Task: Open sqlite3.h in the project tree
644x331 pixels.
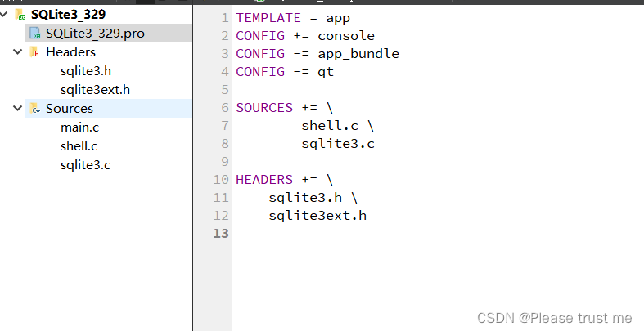Action: (86, 71)
